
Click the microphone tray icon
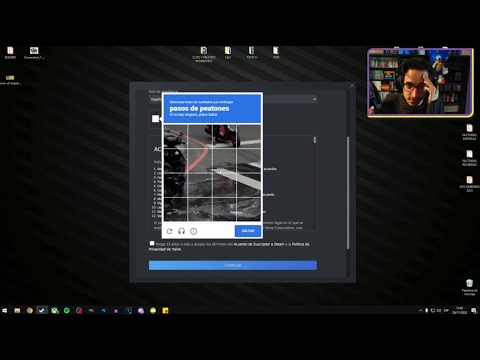click(x=426, y=310)
